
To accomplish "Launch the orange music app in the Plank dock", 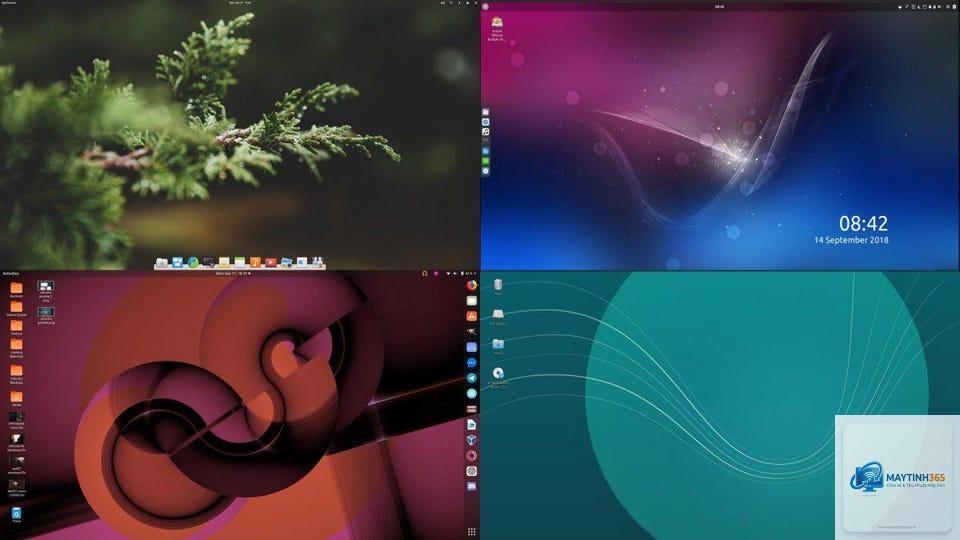I will click(x=255, y=263).
